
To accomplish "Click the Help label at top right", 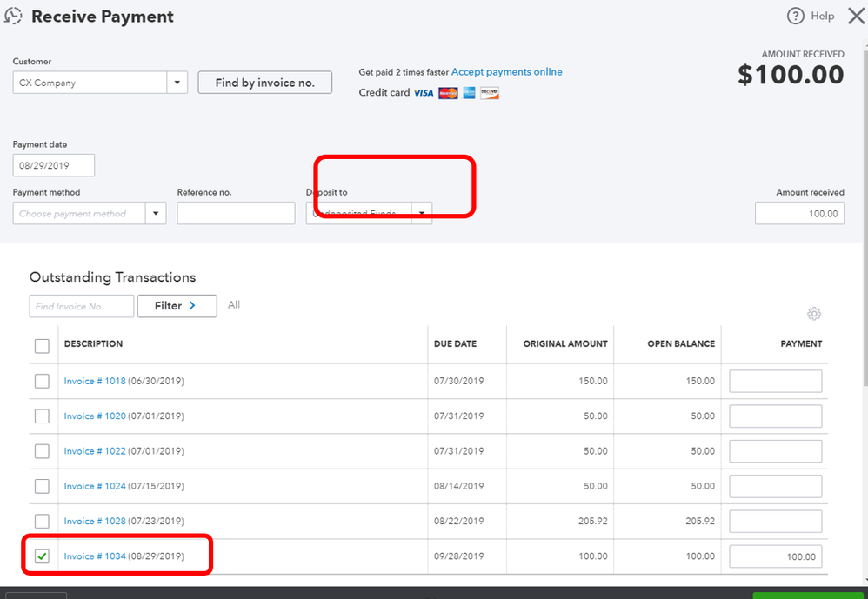I will click(823, 16).
